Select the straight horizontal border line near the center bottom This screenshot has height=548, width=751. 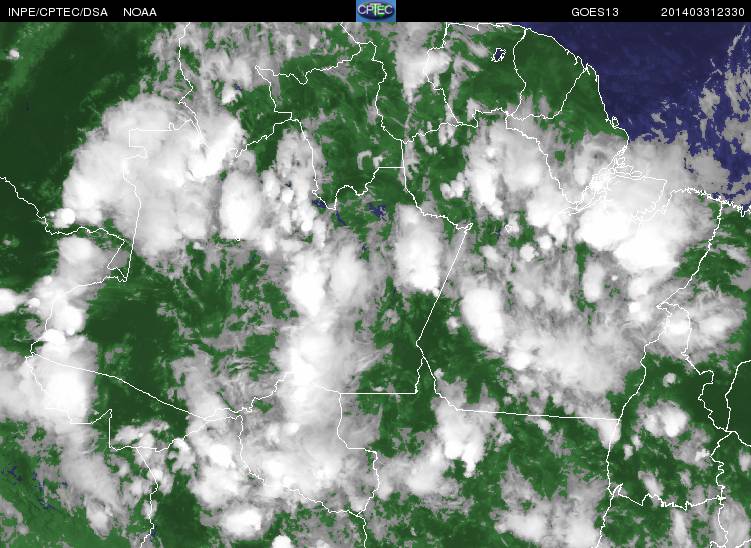(x=378, y=393)
